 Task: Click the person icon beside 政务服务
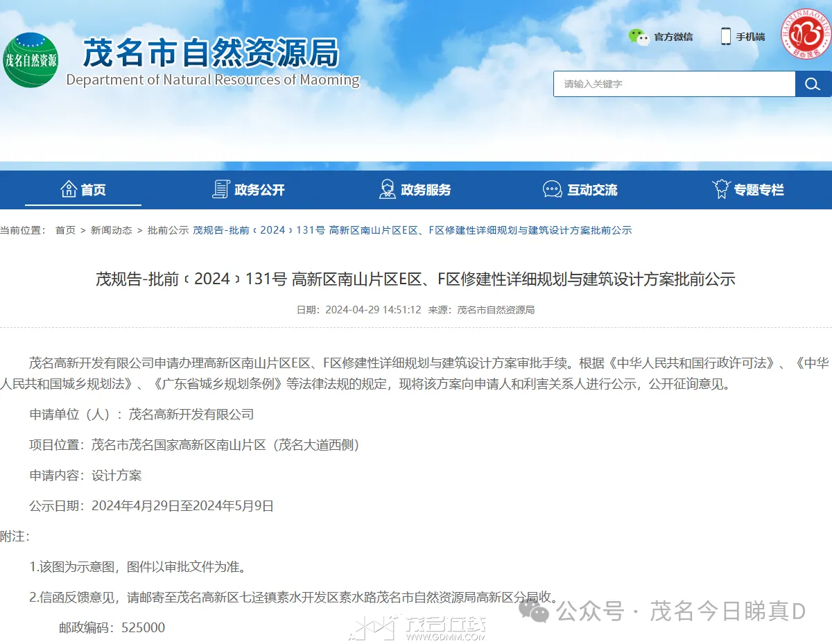point(388,189)
